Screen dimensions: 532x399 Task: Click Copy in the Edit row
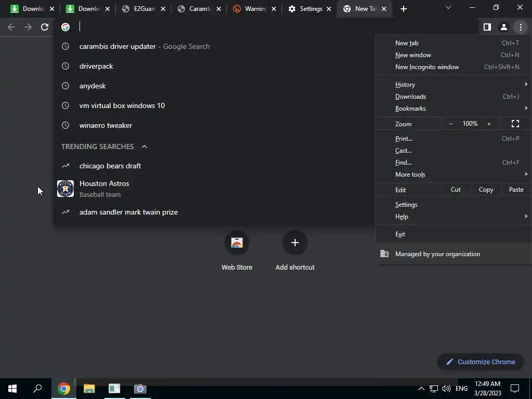486,190
